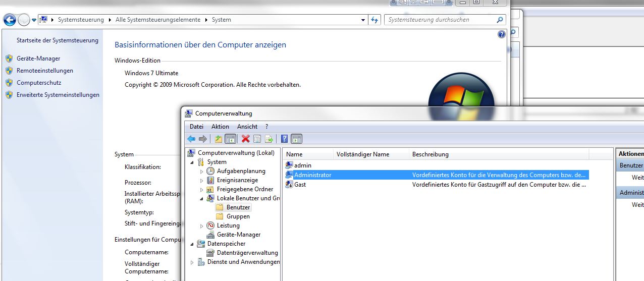The width and height of the screenshot is (644, 281).
Task: Toggle the action pane toolbar icon
Action: [x=297, y=139]
